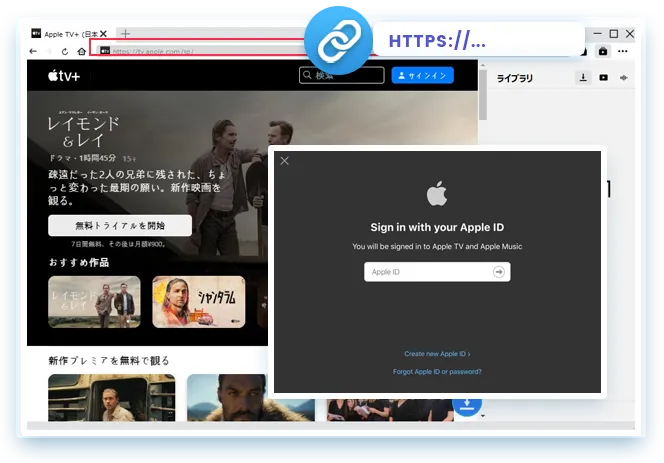Open Forgot Apple ID or password link
This screenshot has height=463, width=664.
pyautogui.click(x=437, y=372)
